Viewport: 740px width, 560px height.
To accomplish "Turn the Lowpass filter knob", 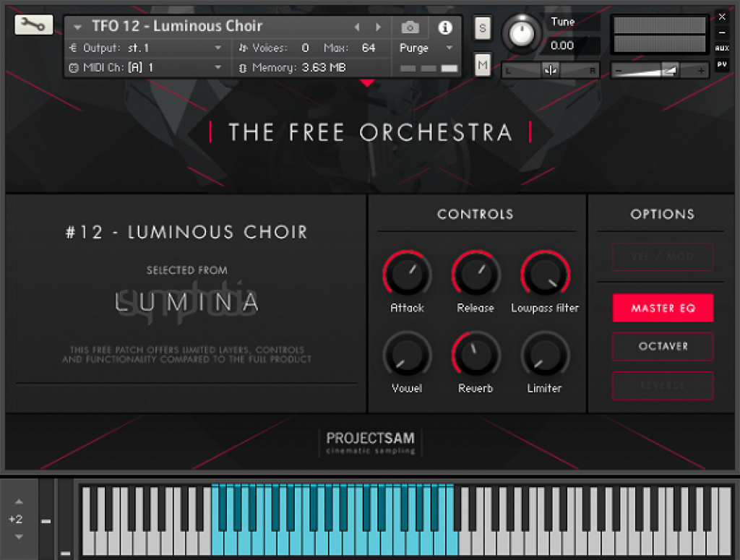I will coord(544,278).
